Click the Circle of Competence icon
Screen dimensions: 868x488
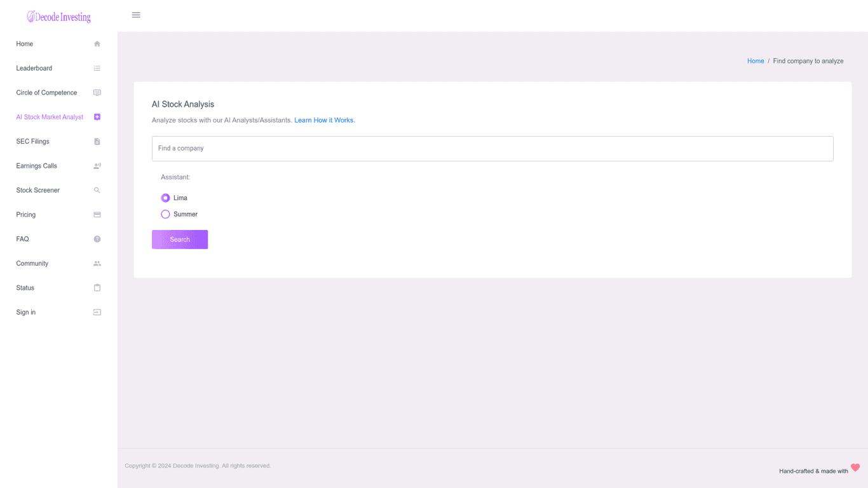point(97,93)
